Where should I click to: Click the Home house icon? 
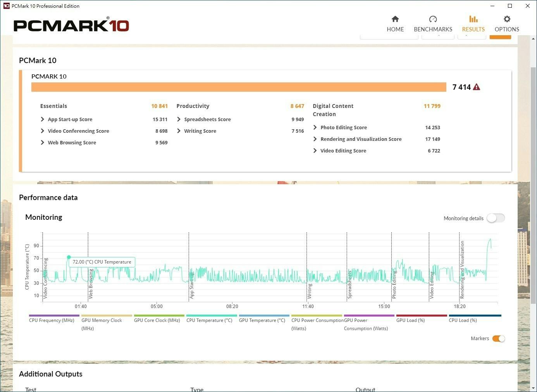[x=395, y=19]
